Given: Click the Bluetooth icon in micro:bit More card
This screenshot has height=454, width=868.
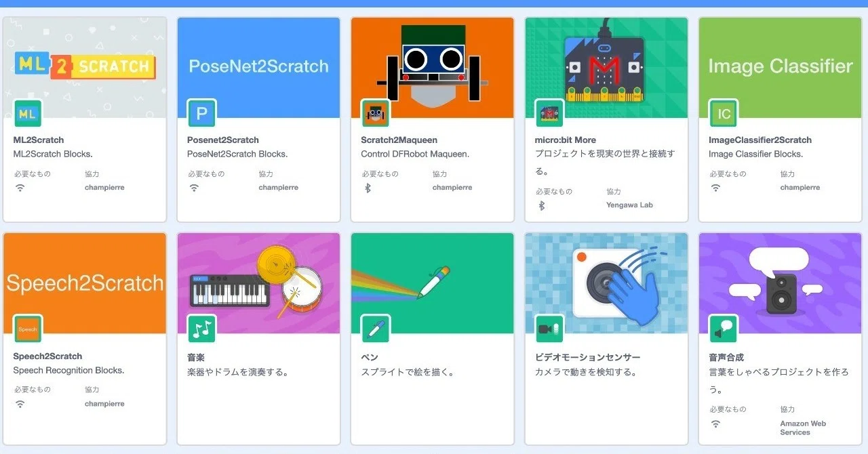Looking at the screenshot, I should (x=541, y=205).
